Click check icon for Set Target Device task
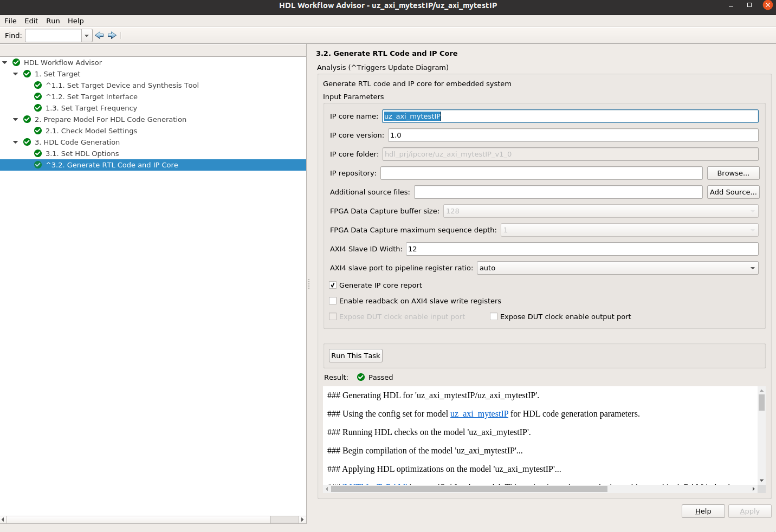Viewport: 776px width, 532px height. (38, 85)
